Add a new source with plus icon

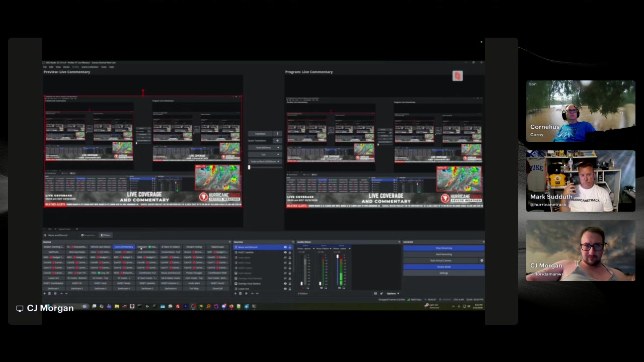[236, 294]
